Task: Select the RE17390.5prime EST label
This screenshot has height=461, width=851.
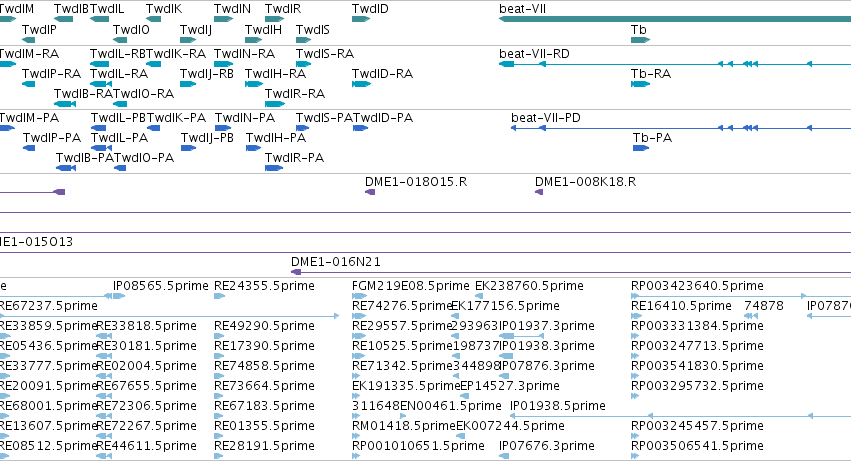Action: click(x=264, y=346)
